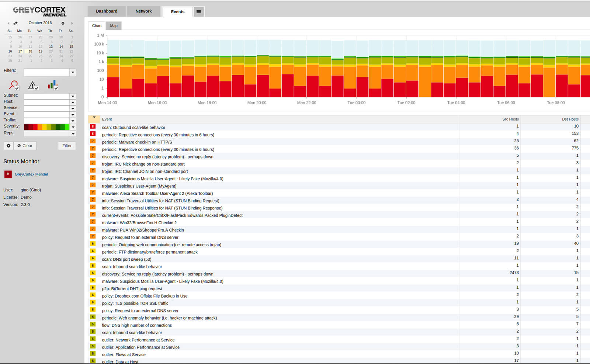590x364 pixels.
Task: Go to the previous calendar month
Action: 8,23
